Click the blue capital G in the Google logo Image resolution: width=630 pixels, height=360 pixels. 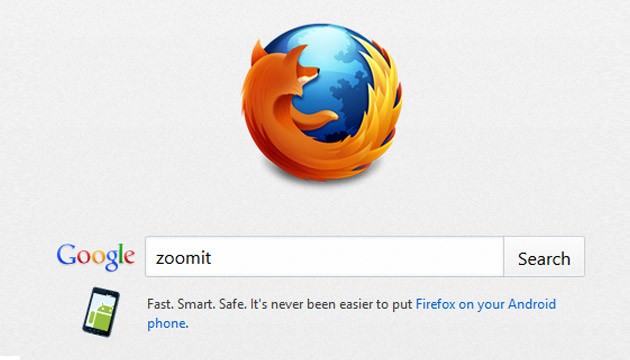[x=66, y=254]
